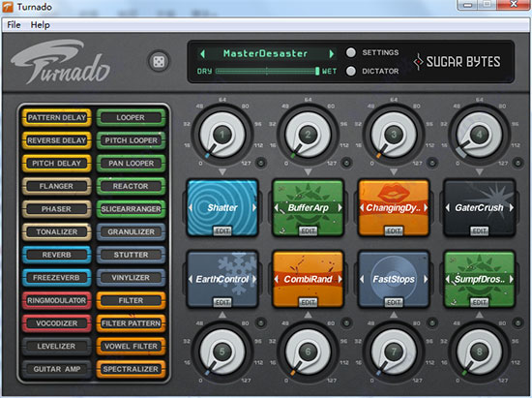
Task: Choose the GRANULIZER effect
Action: pos(131,231)
